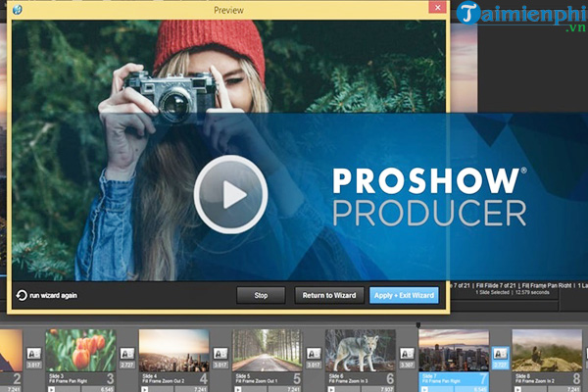The width and height of the screenshot is (588, 392).
Task: Select the Slide 4 city skyline thumbnail
Action: pyautogui.click(x=174, y=351)
